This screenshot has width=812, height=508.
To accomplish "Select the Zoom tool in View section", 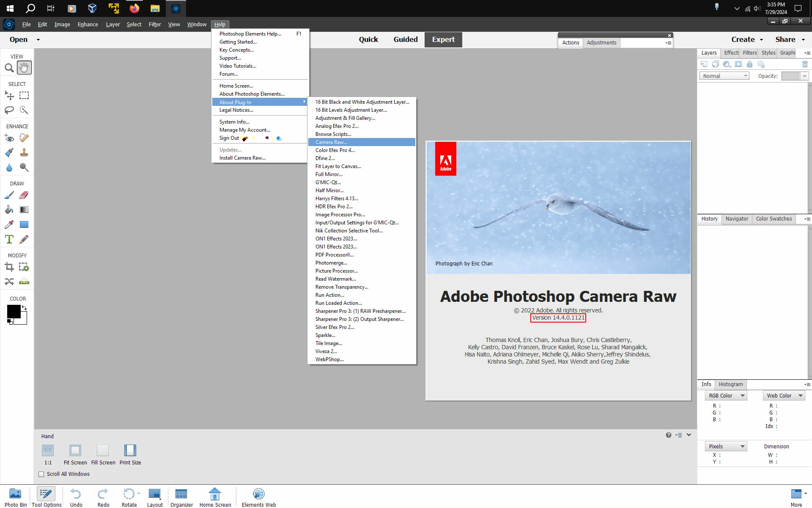I will [9, 68].
